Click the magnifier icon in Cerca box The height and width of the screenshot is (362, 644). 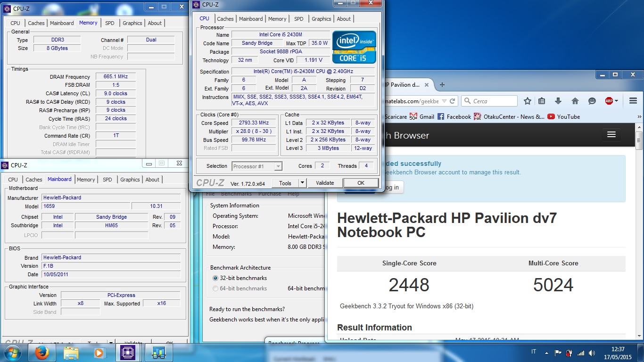click(468, 101)
